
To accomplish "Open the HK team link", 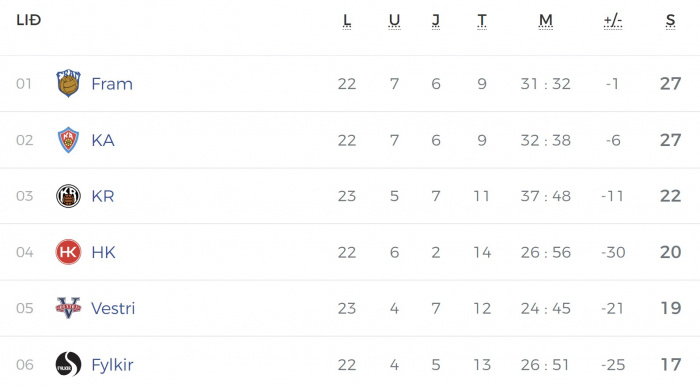I will click(x=104, y=252).
